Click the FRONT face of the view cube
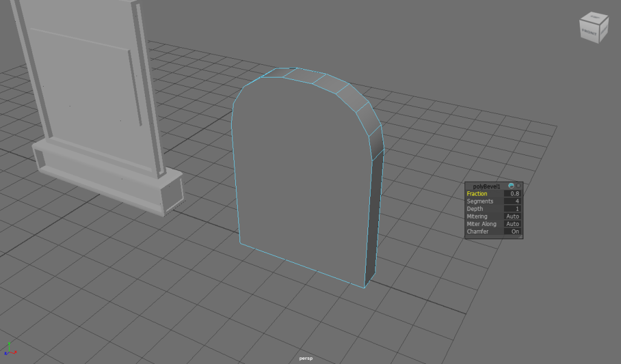The width and height of the screenshot is (621, 364). [589, 30]
